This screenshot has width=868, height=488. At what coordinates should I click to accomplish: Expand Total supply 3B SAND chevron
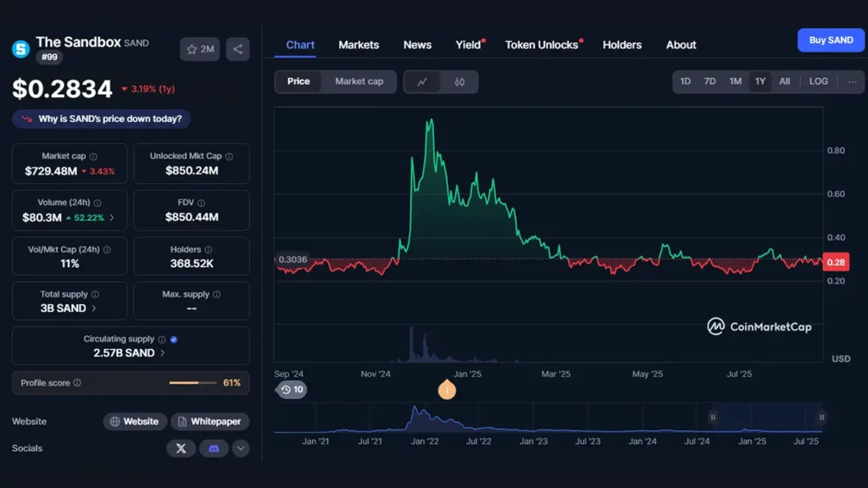pos(93,308)
